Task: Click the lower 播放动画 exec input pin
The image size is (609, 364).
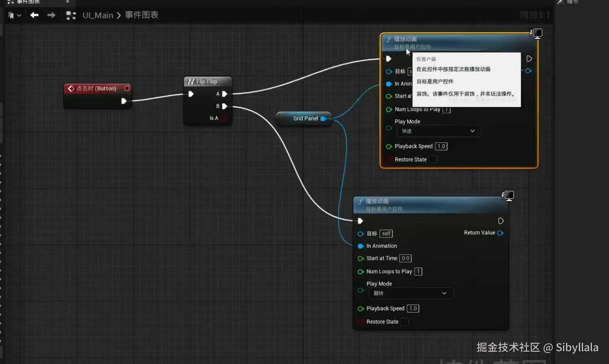Action: (360, 221)
